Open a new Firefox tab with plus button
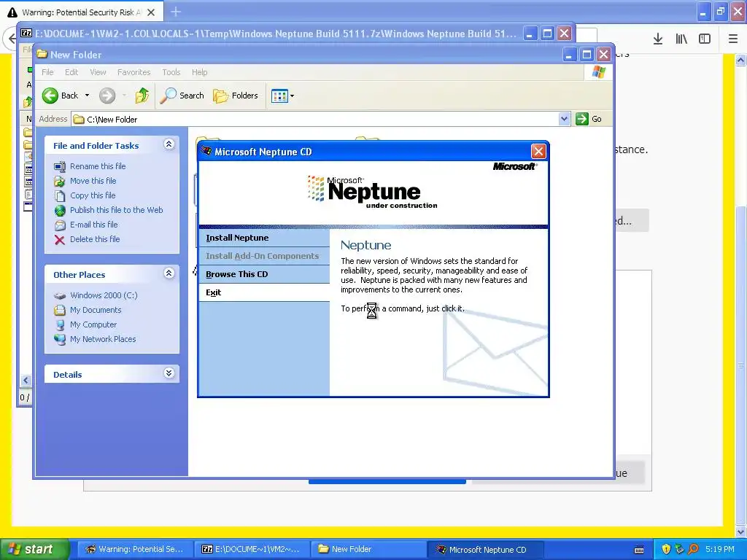The width and height of the screenshot is (747, 560). pyautogui.click(x=176, y=12)
